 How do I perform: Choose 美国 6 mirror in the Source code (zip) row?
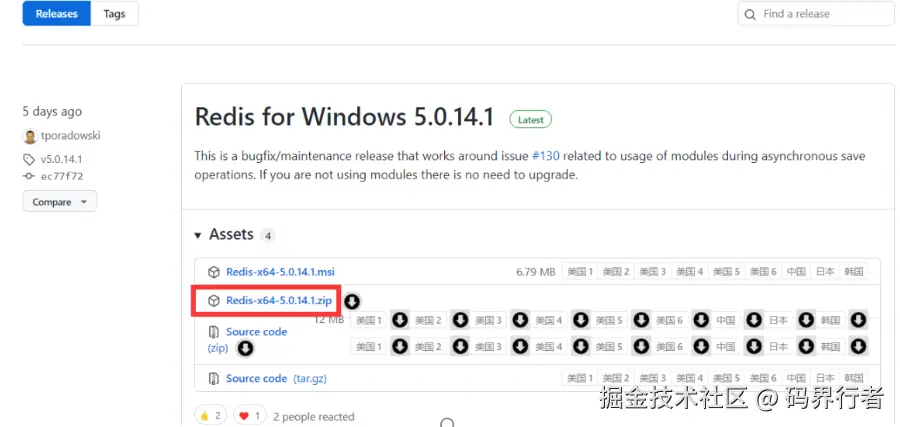click(670, 347)
